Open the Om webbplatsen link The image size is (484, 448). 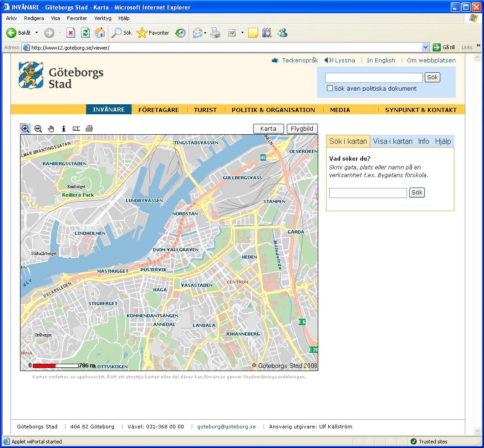(431, 60)
